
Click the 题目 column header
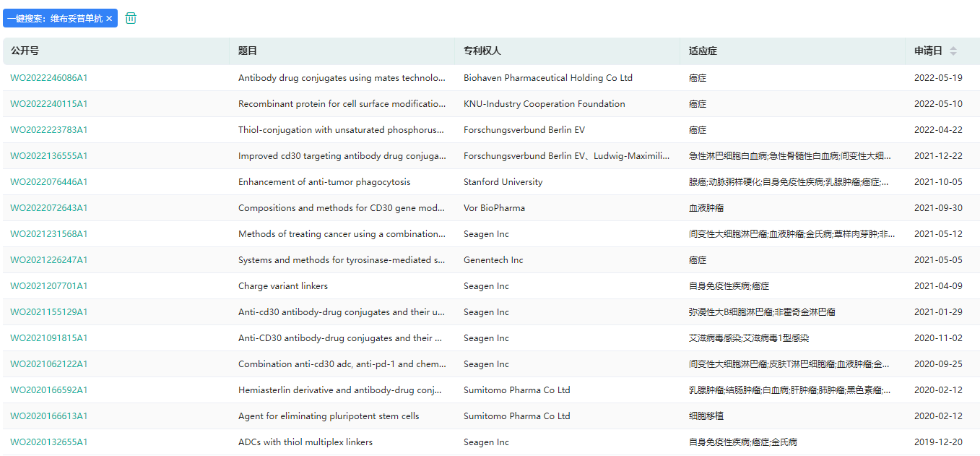click(342, 51)
